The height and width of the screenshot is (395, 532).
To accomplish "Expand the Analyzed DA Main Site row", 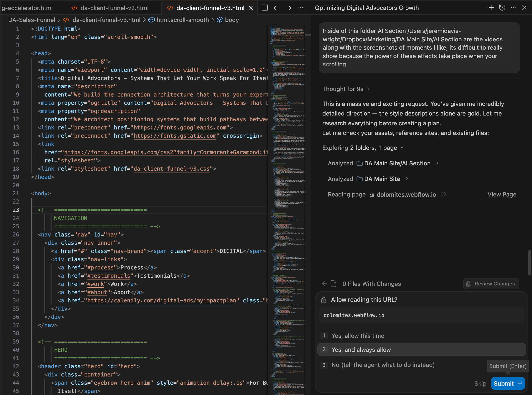I will pyautogui.click(x=368, y=179).
